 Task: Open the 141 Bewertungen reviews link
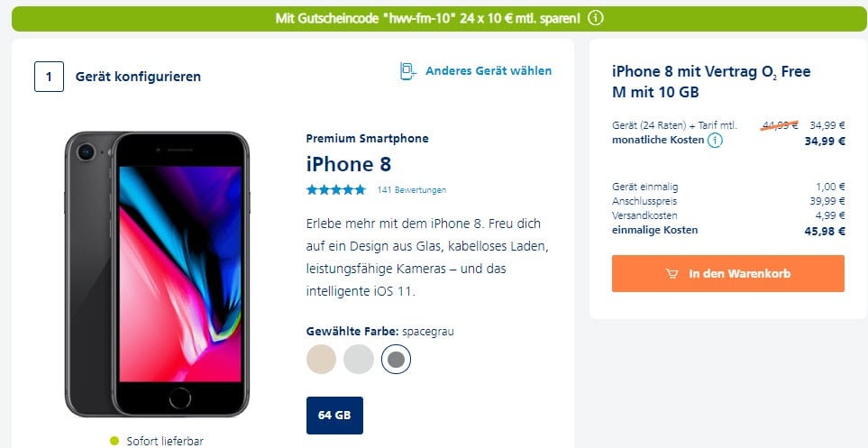pyautogui.click(x=411, y=190)
